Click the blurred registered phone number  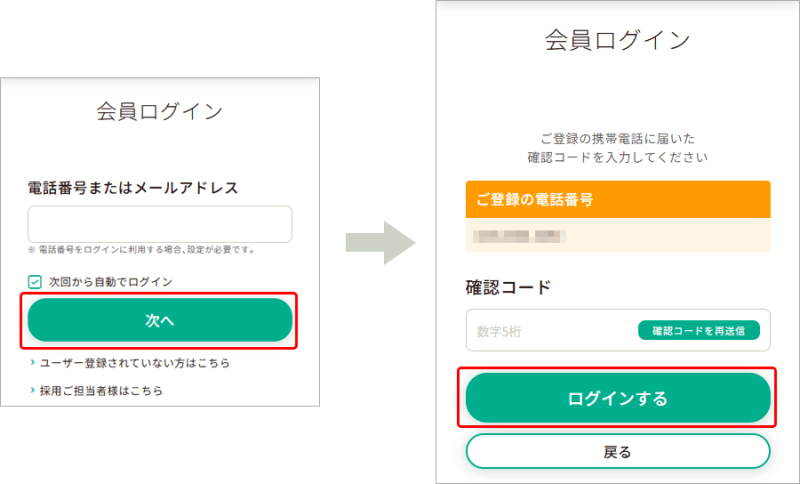tap(522, 238)
